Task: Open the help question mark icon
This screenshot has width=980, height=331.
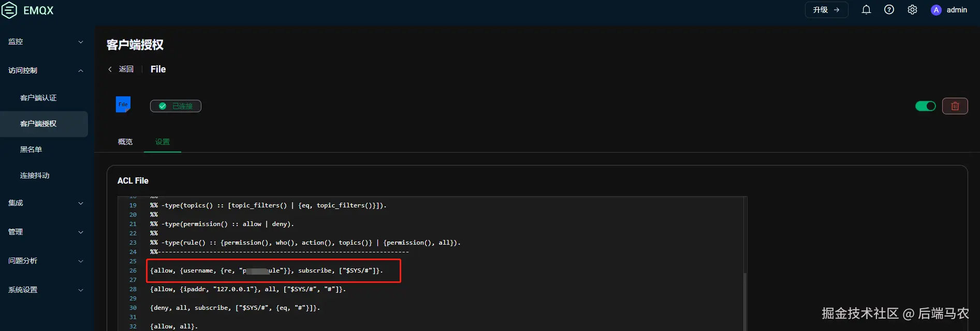Action: [x=889, y=10]
